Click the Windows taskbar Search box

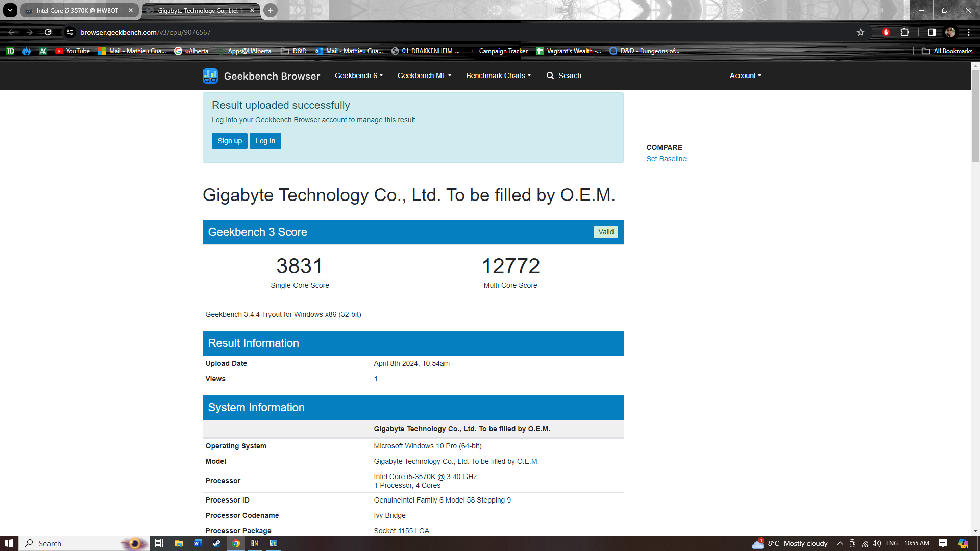tap(84, 543)
